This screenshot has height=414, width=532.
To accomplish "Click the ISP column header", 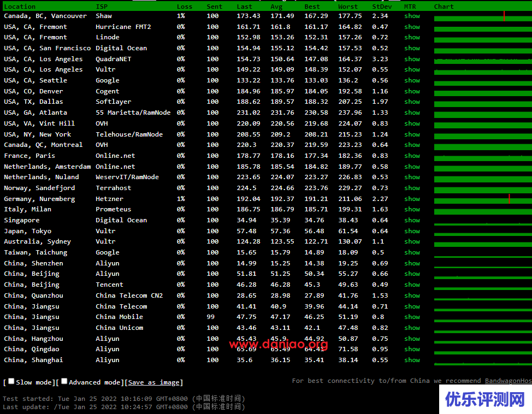I will pos(102,7).
